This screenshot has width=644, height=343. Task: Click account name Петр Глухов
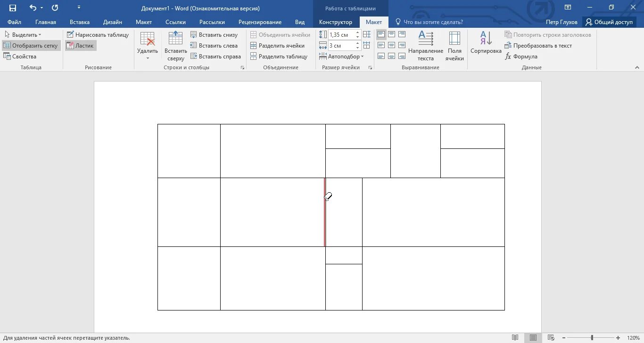(x=561, y=22)
